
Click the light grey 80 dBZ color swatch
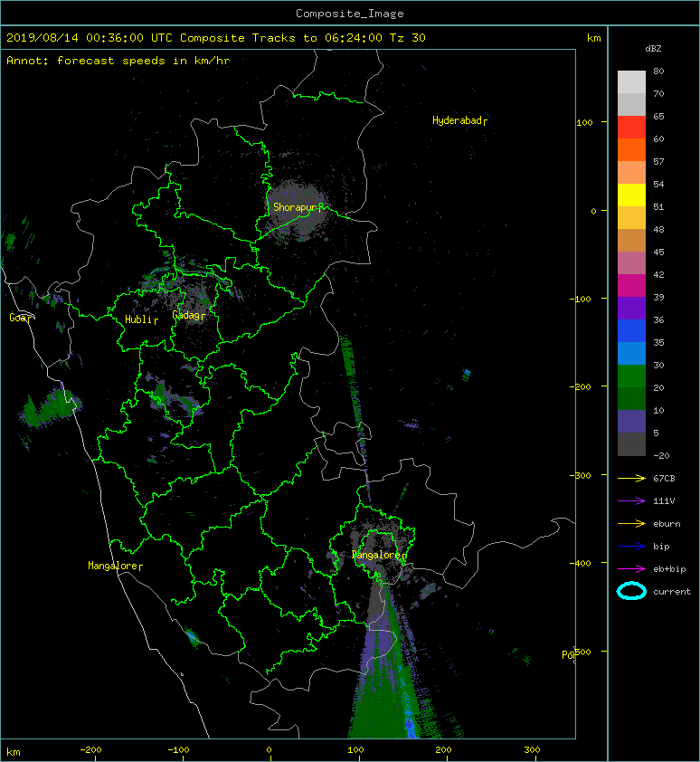coord(631,81)
